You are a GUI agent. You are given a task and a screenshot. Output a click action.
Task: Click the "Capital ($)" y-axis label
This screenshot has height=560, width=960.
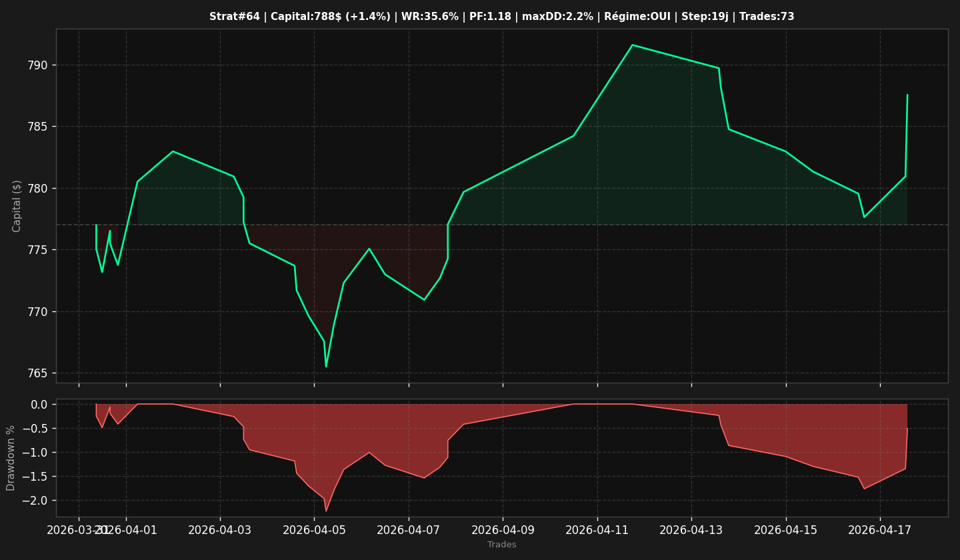pos(17,206)
